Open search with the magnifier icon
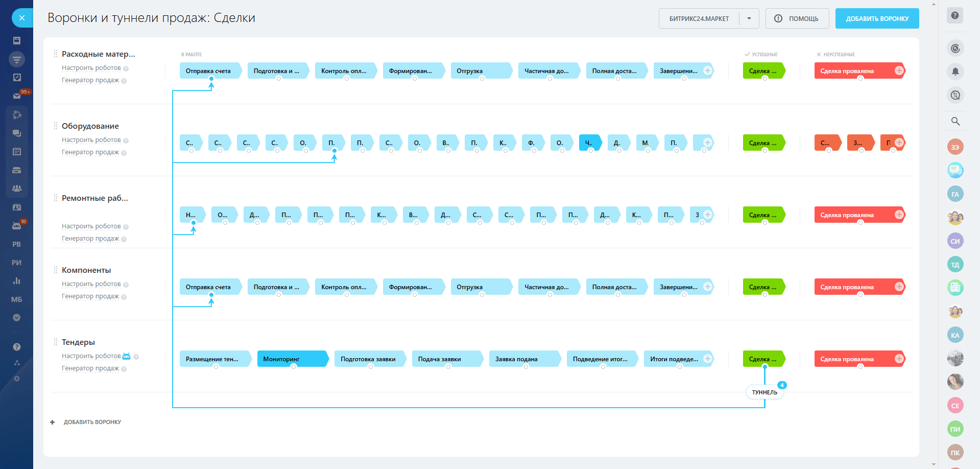This screenshot has width=980, height=469. click(x=955, y=121)
